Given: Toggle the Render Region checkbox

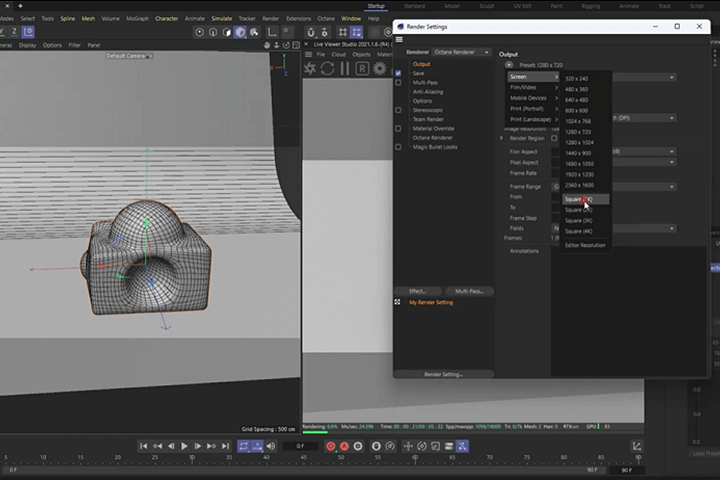Looking at the screenshot, I should pyautogui.click(x=554, y=138).
